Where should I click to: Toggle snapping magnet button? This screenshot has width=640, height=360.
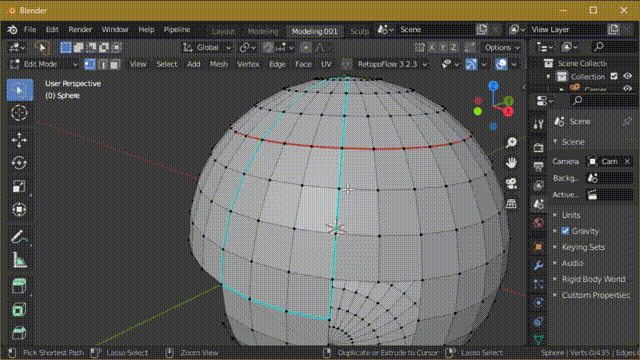tap(268, 47)
